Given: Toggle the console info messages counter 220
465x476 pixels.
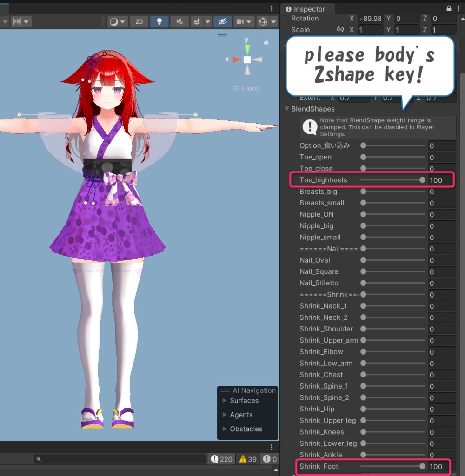Looking at the screenshot, I should click(222, 459).
